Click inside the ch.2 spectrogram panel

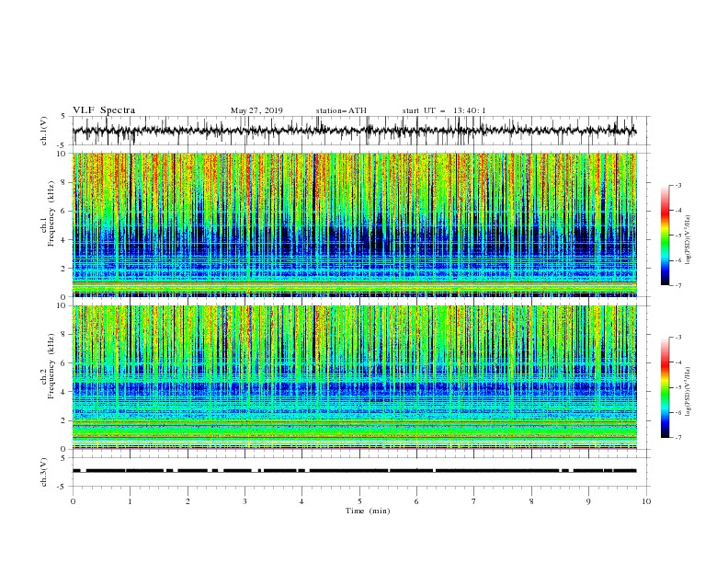tap(354, 377)
